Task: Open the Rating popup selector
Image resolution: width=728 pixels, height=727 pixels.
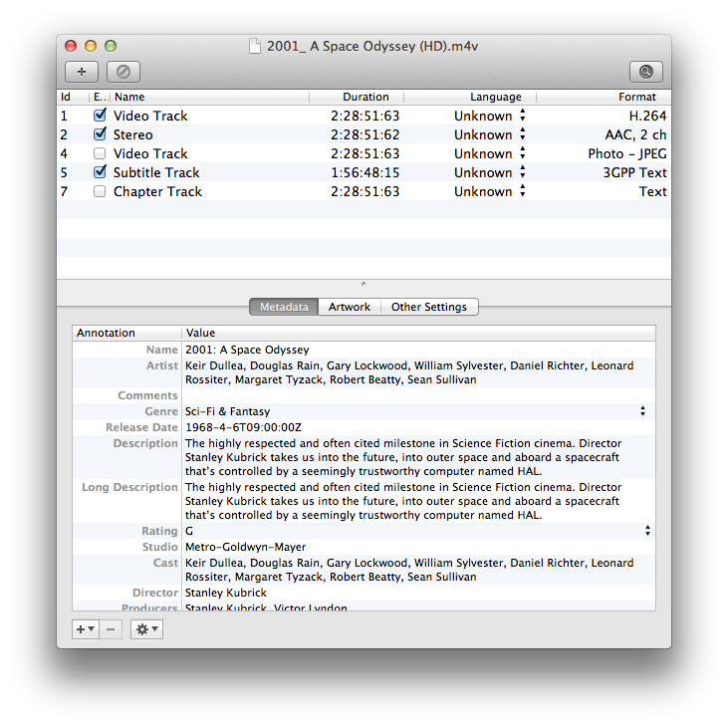Action: (647, 531)
